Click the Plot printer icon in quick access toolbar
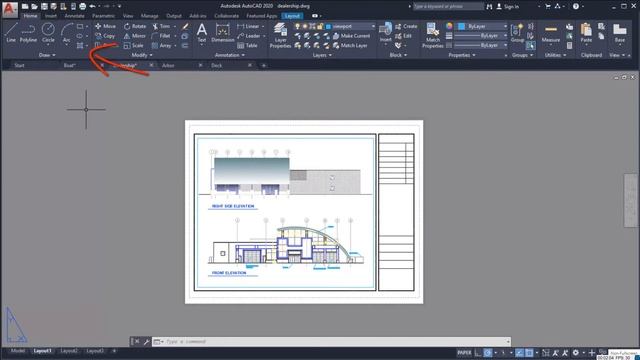640x360 pixels. coord(82,7)
